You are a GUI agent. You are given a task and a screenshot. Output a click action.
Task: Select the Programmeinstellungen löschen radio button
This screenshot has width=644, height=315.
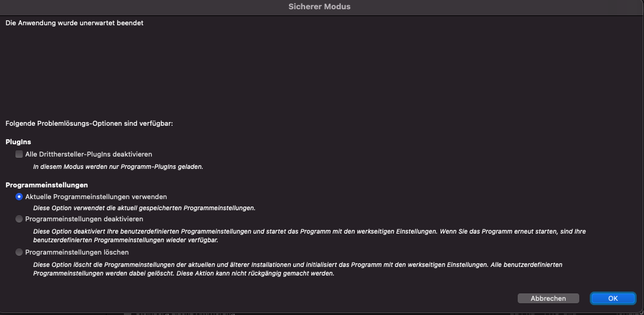19,252
